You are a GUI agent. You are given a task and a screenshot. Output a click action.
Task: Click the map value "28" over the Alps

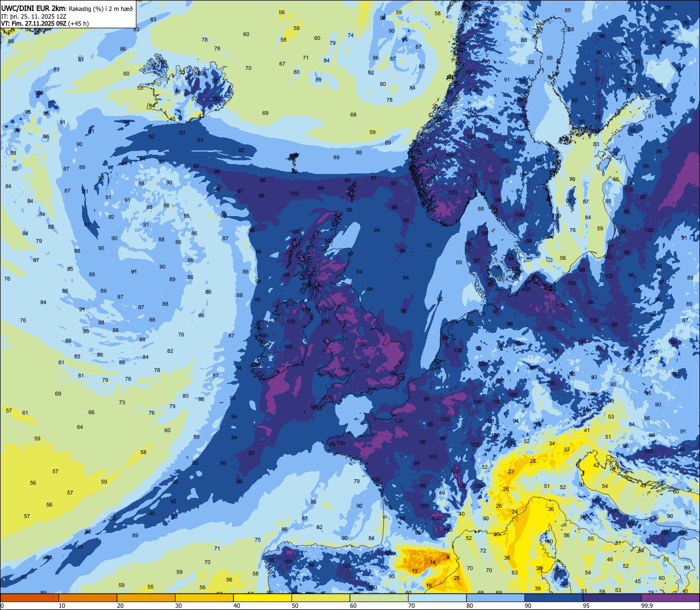[x=533, y=461]
